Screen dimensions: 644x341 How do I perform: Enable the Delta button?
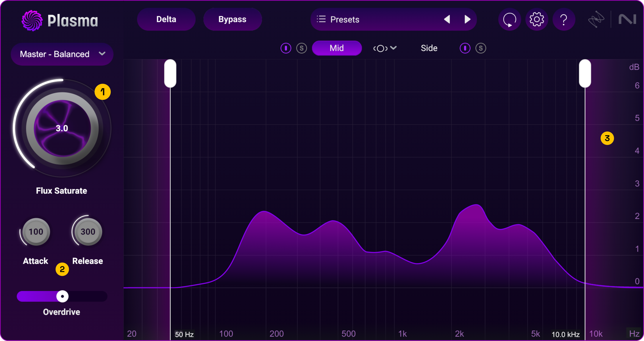point(166,19)
